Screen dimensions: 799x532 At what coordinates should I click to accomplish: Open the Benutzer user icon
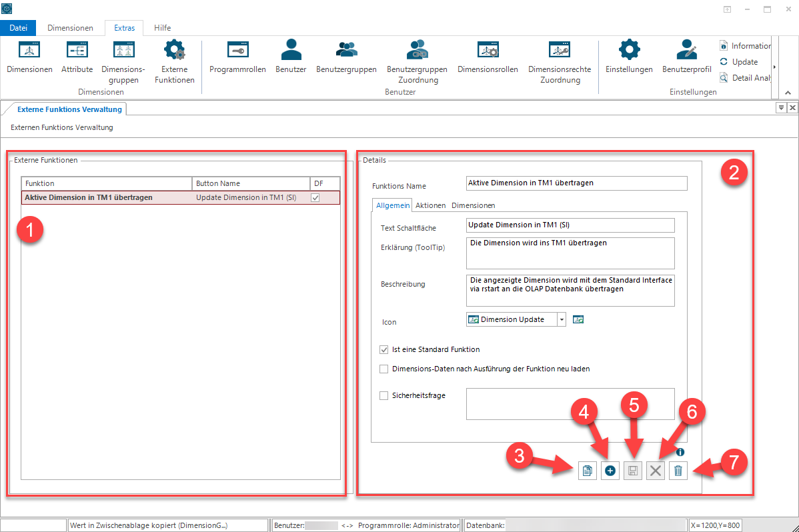point(291,57)
